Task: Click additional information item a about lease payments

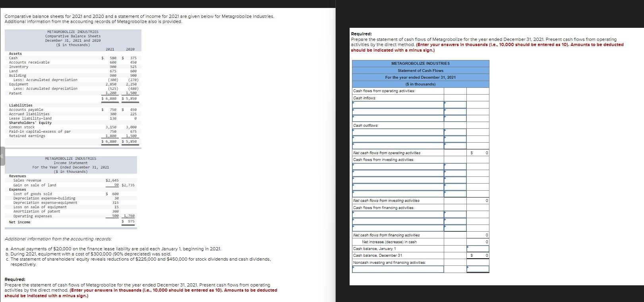Action: tap(113, 249)
